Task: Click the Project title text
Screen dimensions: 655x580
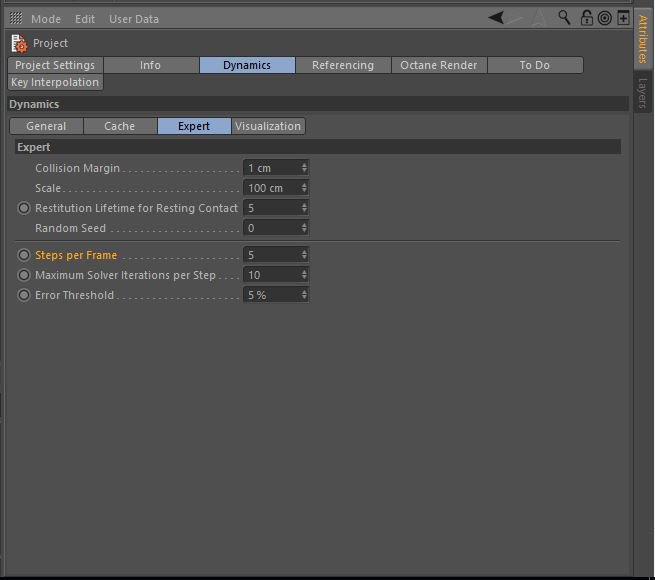Action: click(x=50, y=43)
